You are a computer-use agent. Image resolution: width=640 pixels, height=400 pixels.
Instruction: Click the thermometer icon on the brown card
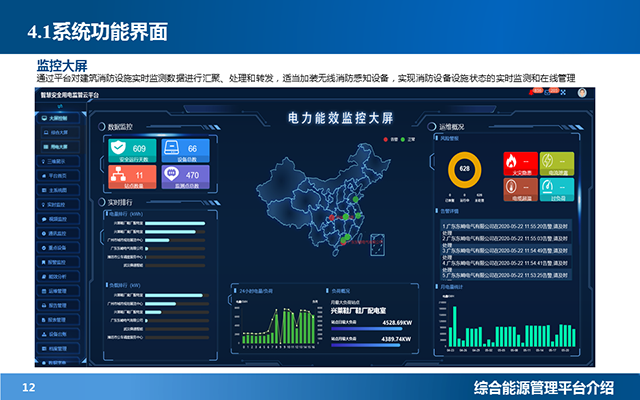click(511, 187)
